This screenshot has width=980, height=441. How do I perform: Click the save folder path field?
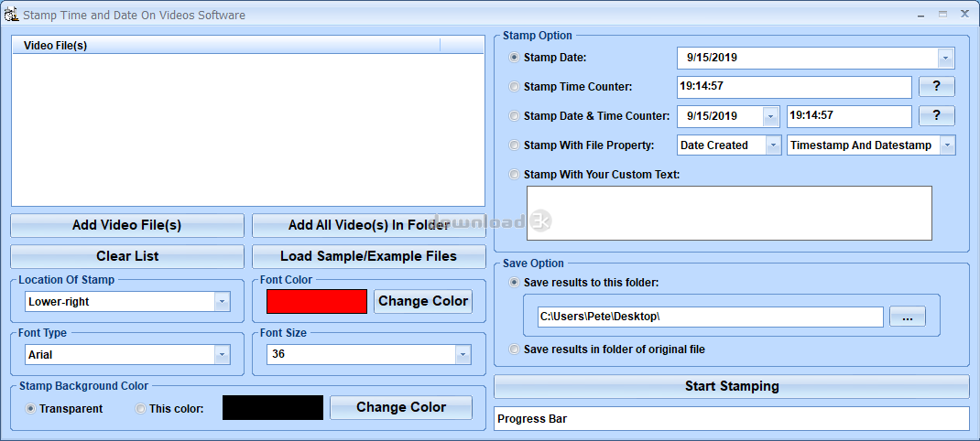710,317
